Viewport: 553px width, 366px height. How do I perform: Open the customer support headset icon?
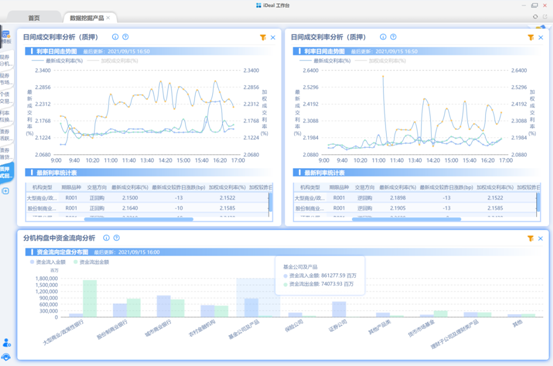pos(6,357)
